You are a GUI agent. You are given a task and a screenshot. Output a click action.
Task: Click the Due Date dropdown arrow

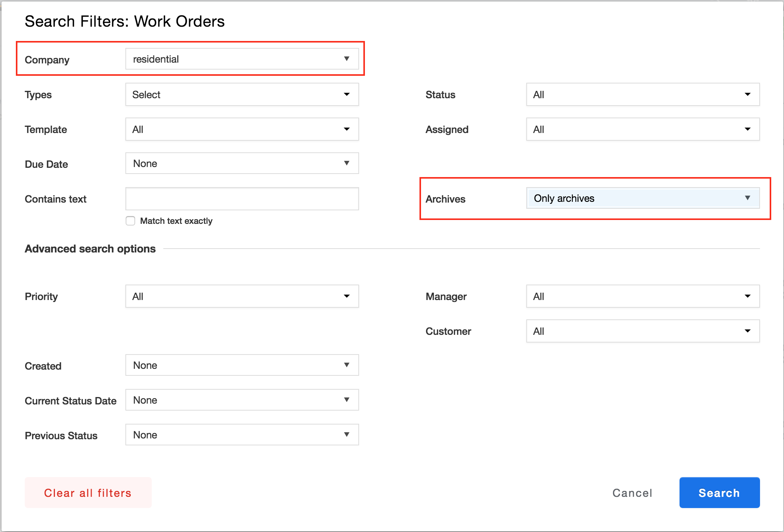pyautogui.click(x=346, y=164)
